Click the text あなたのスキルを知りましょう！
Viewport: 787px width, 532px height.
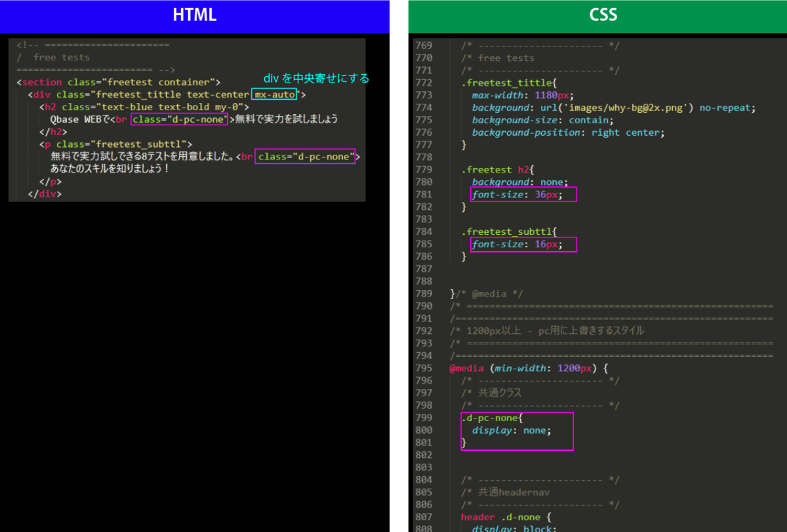(x=110, y=169)
